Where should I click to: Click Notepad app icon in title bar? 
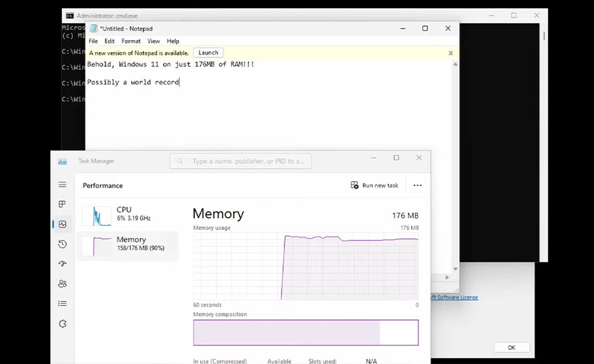[x=93, y=29]
